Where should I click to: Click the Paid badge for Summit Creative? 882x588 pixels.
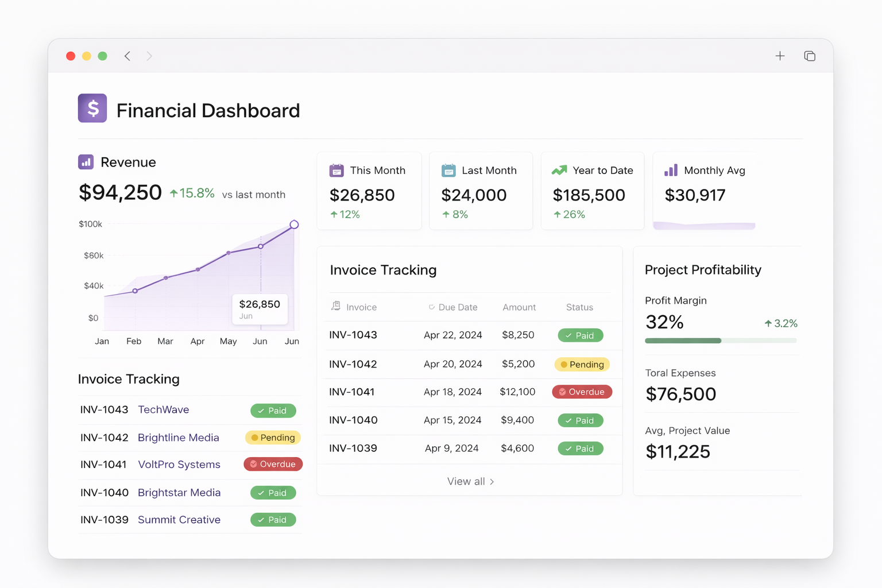[x=273, y=520]
